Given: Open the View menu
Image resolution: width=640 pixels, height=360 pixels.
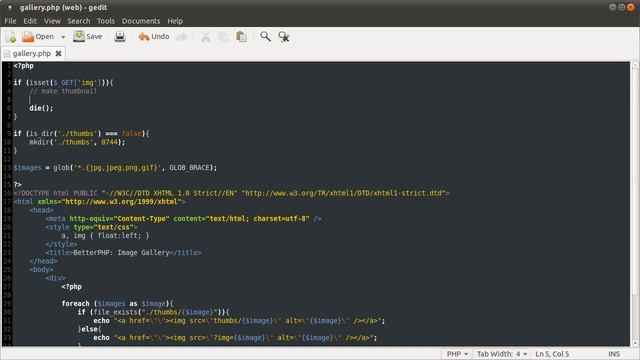Looking at the screenshot, I should 52,21.
